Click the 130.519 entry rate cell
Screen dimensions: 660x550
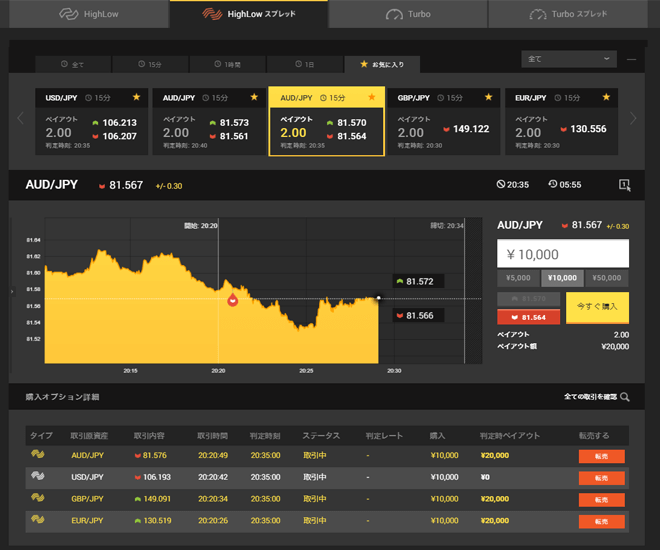pos(152,521)
